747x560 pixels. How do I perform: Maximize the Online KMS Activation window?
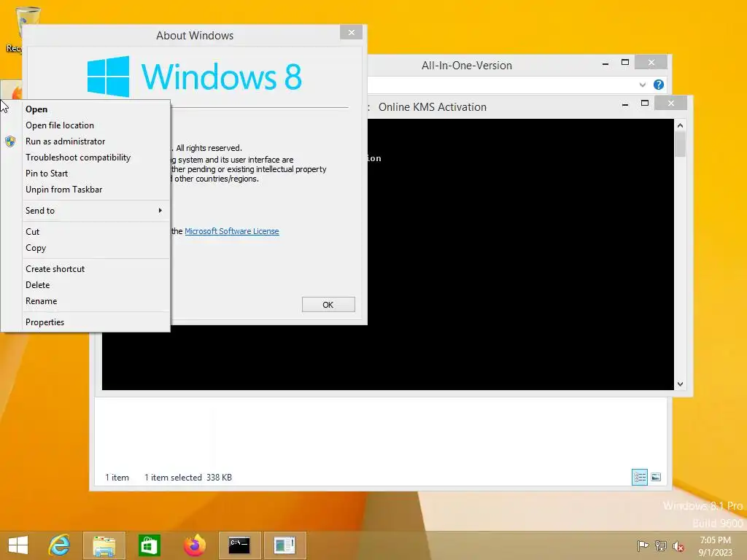tap(645, 104)
